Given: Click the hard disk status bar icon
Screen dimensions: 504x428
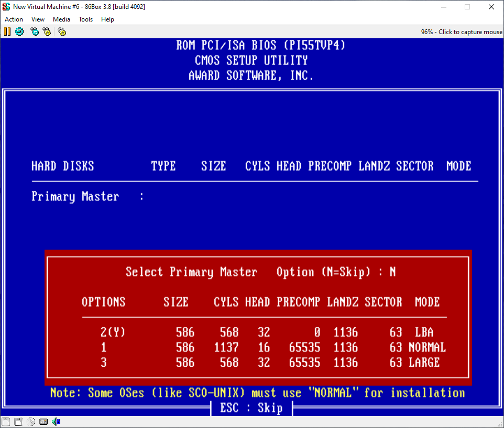Looking at the screenshot, I should coord(43,422).
